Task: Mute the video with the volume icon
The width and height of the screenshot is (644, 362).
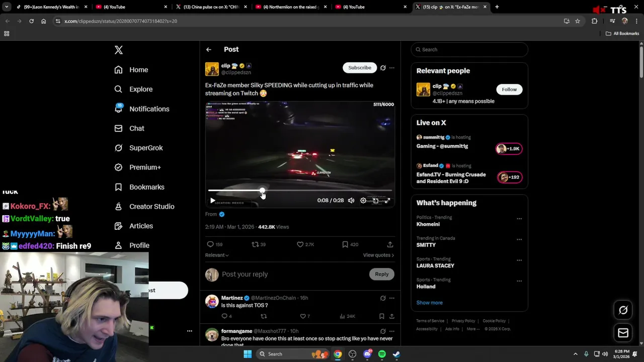Action: pyautogui.click(x=351, y=201)
